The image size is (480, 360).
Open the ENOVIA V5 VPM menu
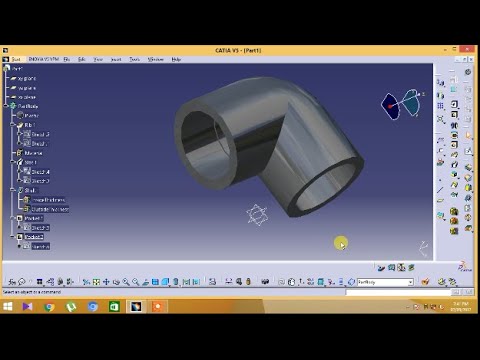click(x=44, y=59)
